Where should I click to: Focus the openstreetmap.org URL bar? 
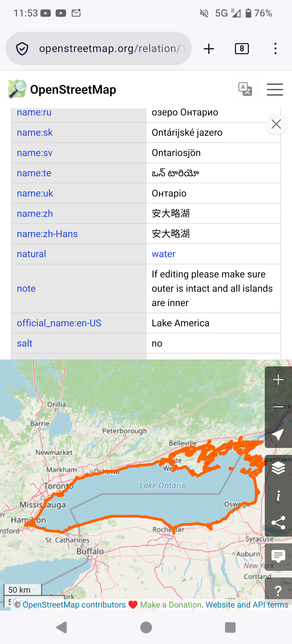coord(99,48)
